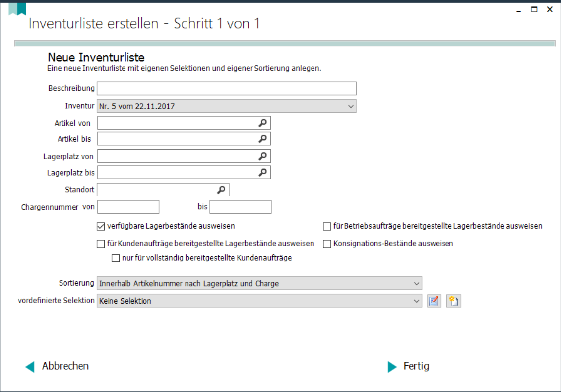Open the lookup for Lagerplatz bis

click(x=262, y=172)
